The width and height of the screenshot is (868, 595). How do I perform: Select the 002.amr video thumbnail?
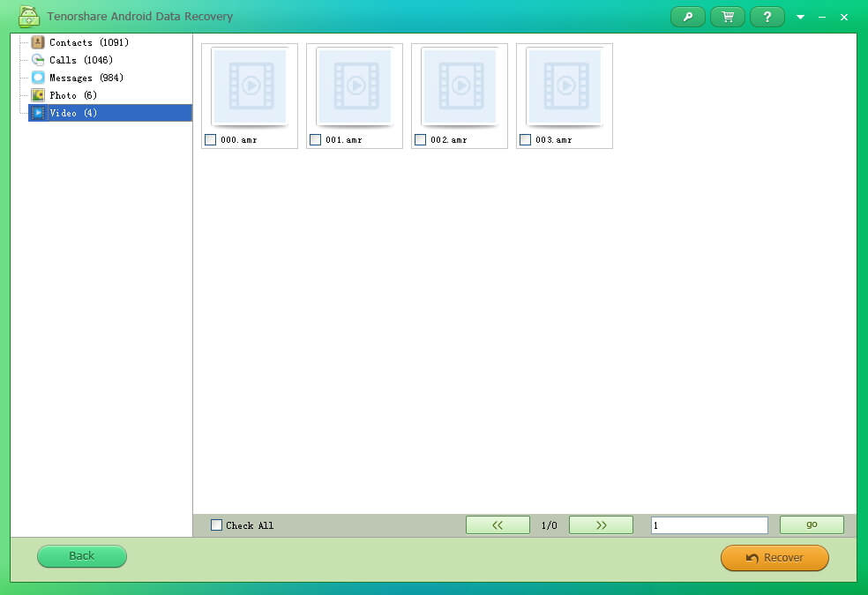(460, 86)
